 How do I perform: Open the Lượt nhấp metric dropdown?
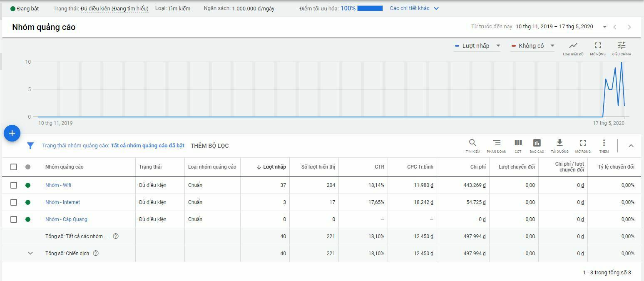click(x=477, y=46)
